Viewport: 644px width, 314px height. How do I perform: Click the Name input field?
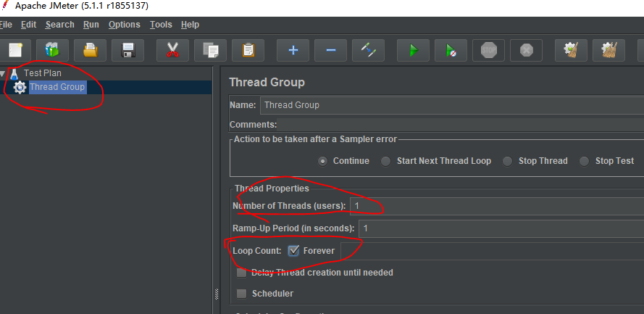(452, 105)
